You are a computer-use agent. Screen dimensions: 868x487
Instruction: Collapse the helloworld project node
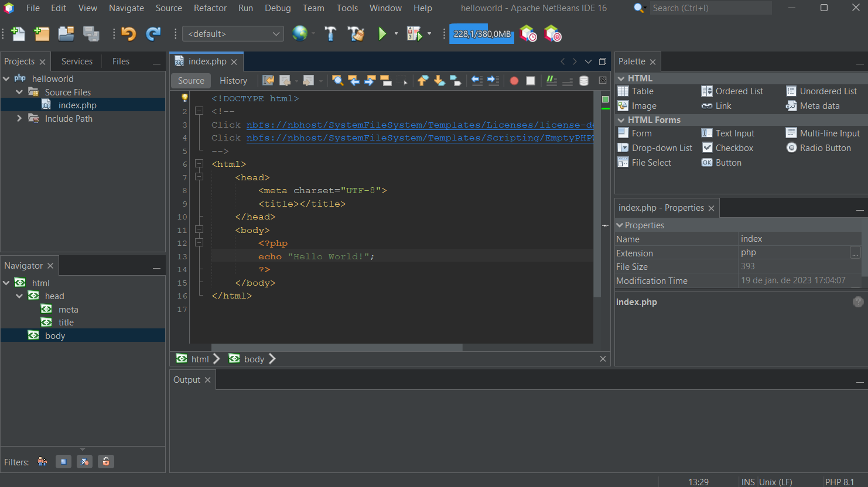point(6,78)
